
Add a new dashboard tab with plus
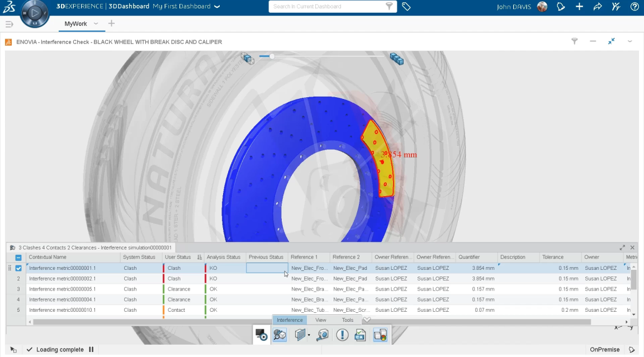[111, 23]
